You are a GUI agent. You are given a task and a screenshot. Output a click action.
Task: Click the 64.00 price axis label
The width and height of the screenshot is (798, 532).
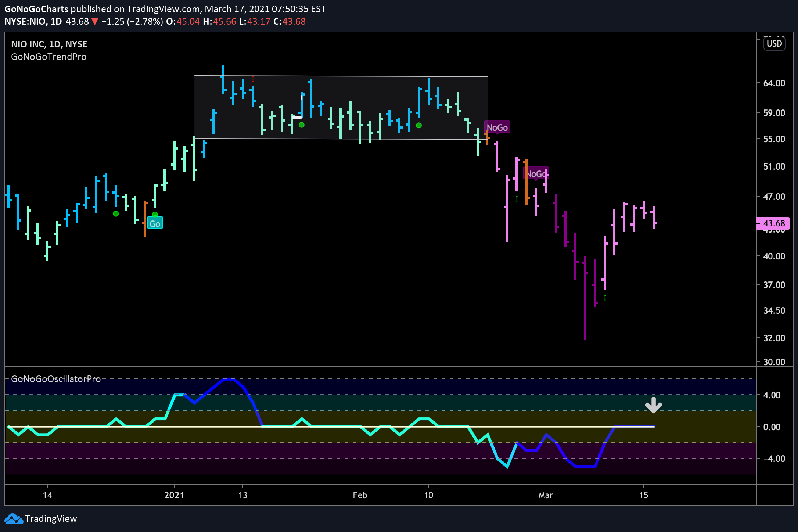pyautogui.click(x=774, y=83)
